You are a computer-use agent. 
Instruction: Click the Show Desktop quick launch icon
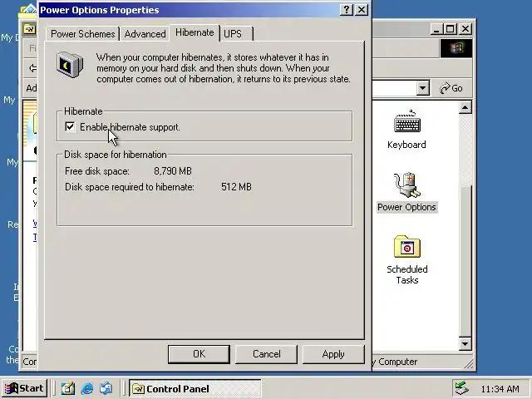68,388
